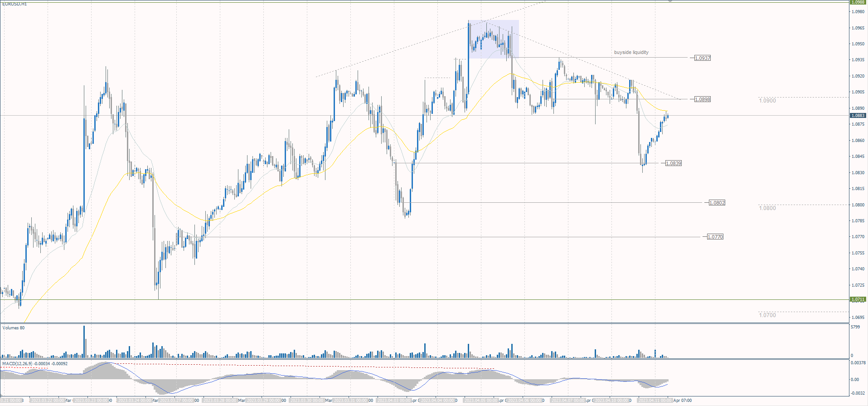Click the chart shift triangle marker

tap(670, 1)
